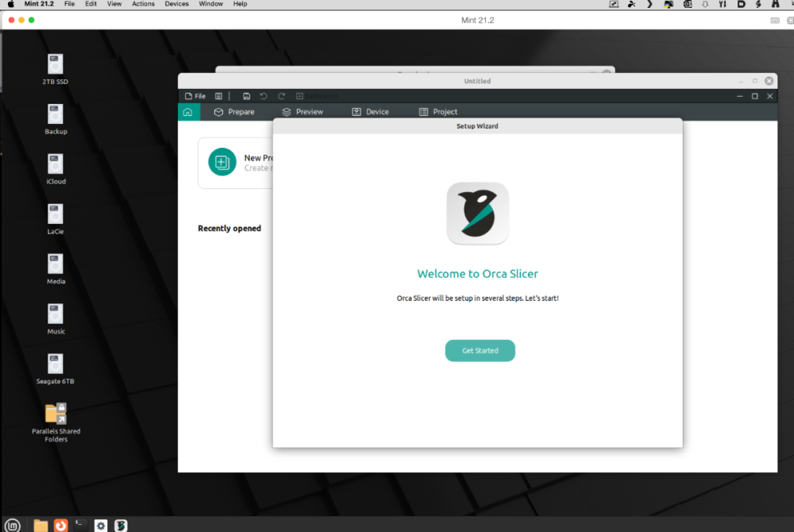794x532 pixels.
Task: Open the Device tab
Action: (370, 112)
